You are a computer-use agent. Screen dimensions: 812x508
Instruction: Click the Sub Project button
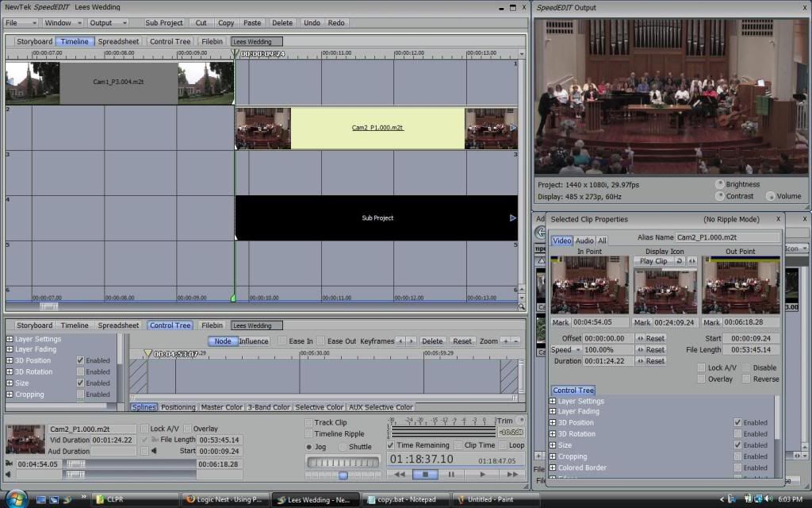(x=164, y=23)
